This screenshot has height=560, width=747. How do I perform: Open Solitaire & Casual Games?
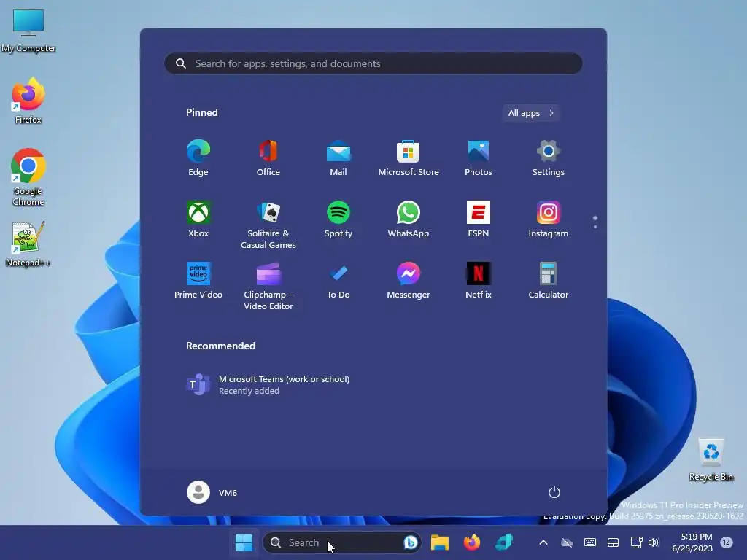pyautogui.click(x=268, y=225)
